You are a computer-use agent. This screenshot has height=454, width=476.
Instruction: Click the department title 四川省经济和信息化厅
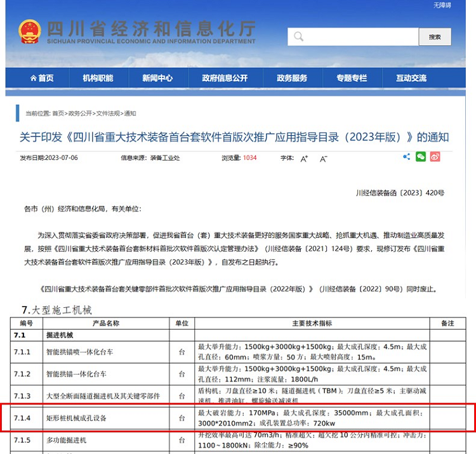pos(152,29)
